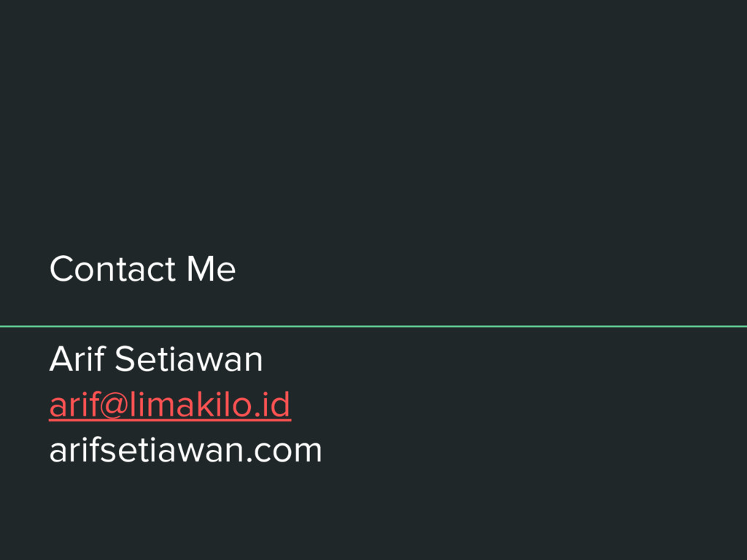Viewport: 747px width, 560px height.
Task: Click the 'Arif Setiawan' name line
Action: (x=155, y=359)
